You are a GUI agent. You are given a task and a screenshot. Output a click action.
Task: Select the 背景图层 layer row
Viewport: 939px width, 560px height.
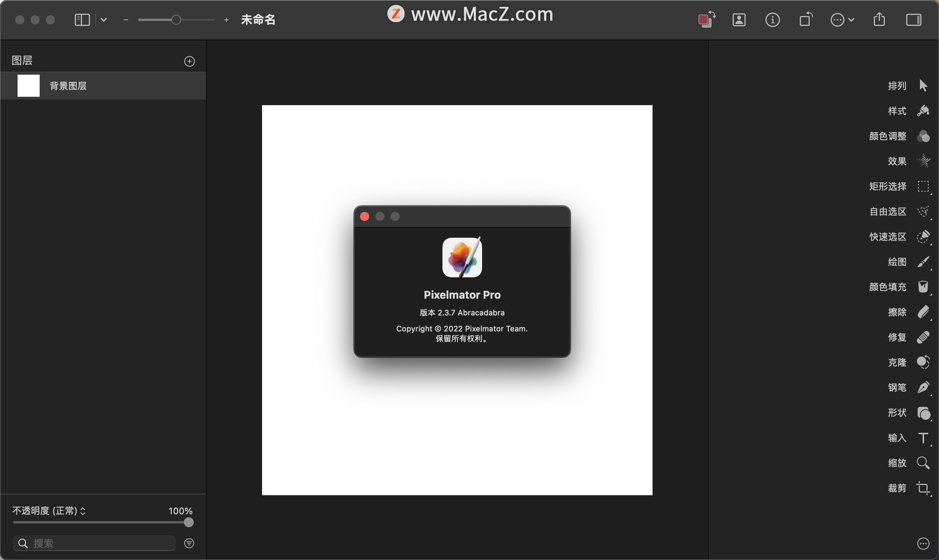point(103,86)
